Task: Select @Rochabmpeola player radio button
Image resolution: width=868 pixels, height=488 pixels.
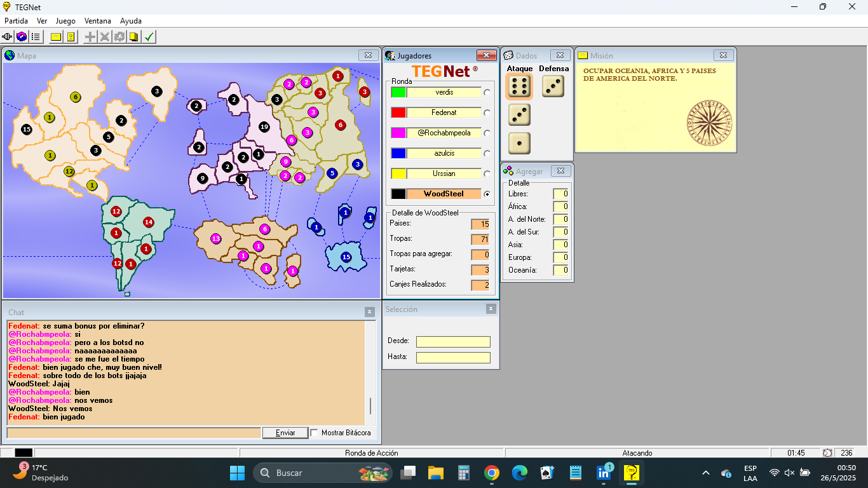Action: pos(487,133)
